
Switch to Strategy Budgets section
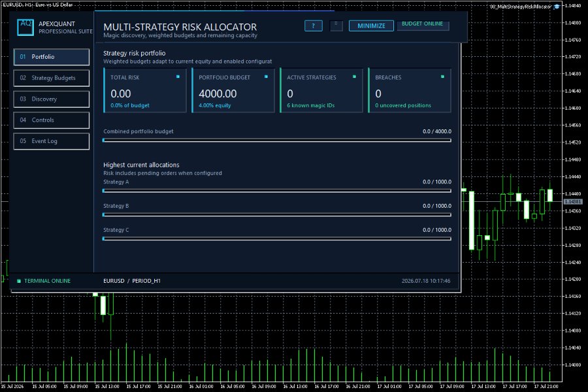click(52, 78)
